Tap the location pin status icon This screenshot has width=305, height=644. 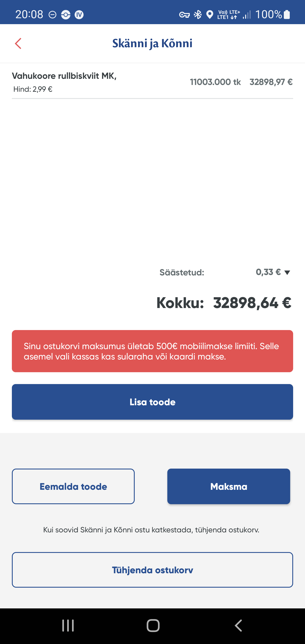tap(210, 15)
